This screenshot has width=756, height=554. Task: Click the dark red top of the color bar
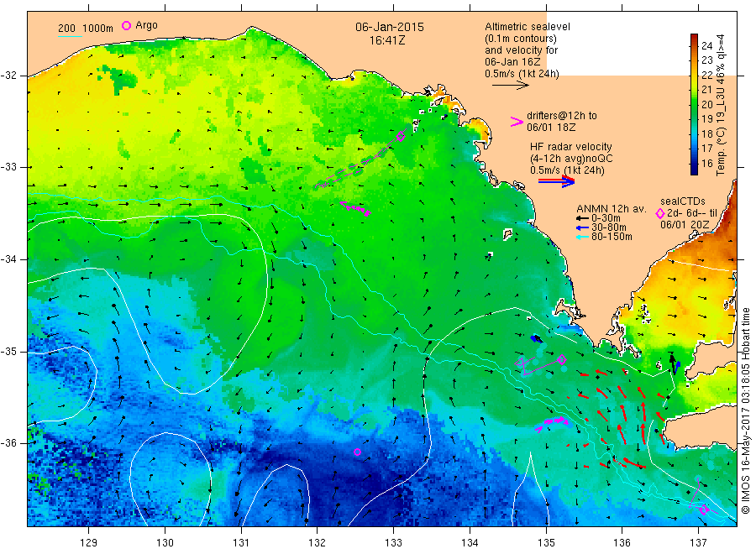[x=695, y=38]
